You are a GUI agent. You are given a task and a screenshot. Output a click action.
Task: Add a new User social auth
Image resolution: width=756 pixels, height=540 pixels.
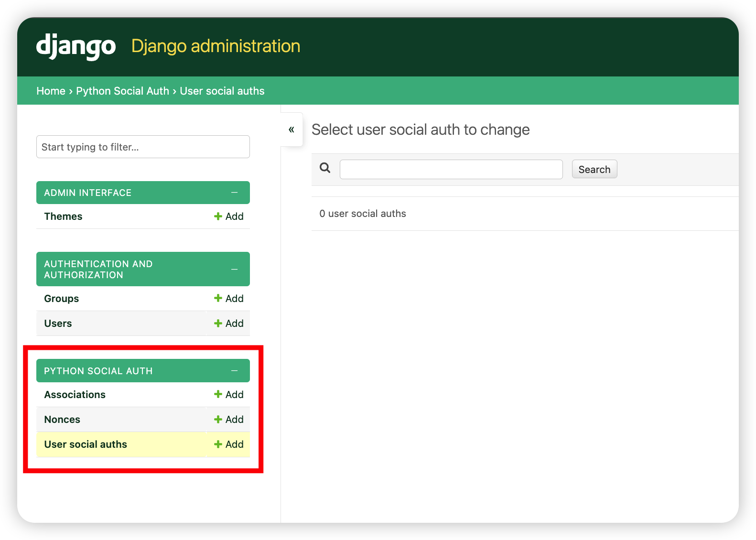[x=228, y=444]
